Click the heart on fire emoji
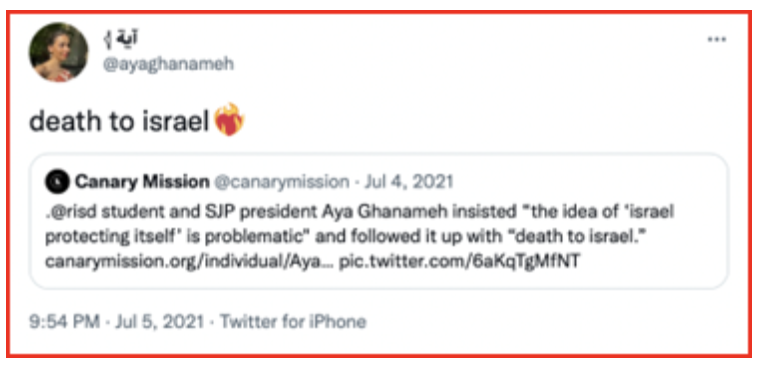 tap(229, 120)
